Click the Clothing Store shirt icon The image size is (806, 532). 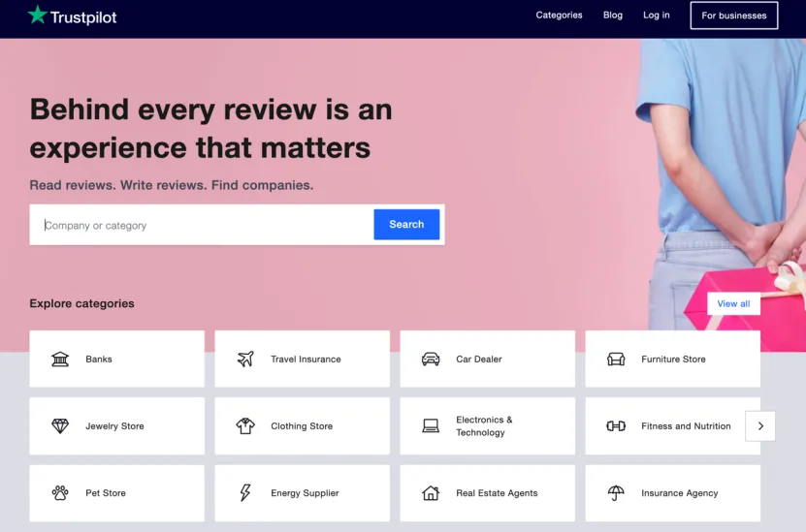tap(245, 425)
